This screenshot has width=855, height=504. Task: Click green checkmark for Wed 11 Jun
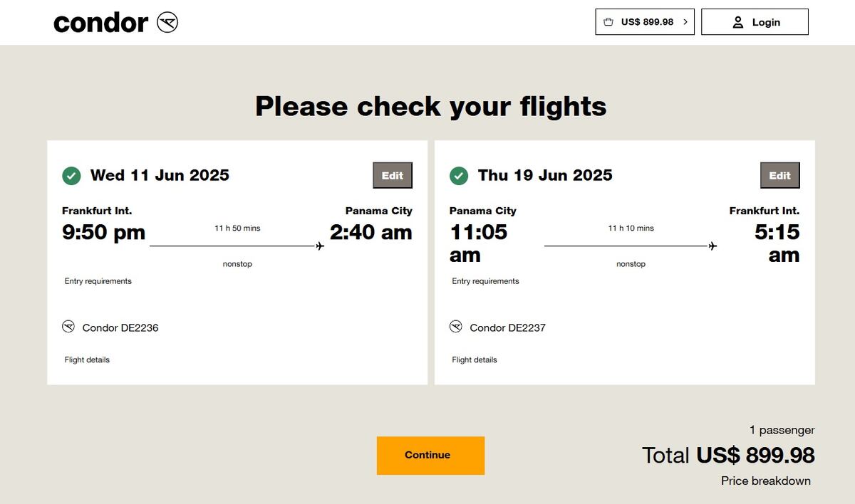(71, 176)
